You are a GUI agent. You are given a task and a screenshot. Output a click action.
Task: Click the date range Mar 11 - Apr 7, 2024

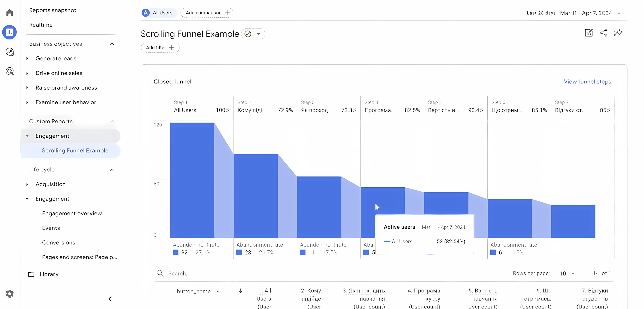[586, 13]
